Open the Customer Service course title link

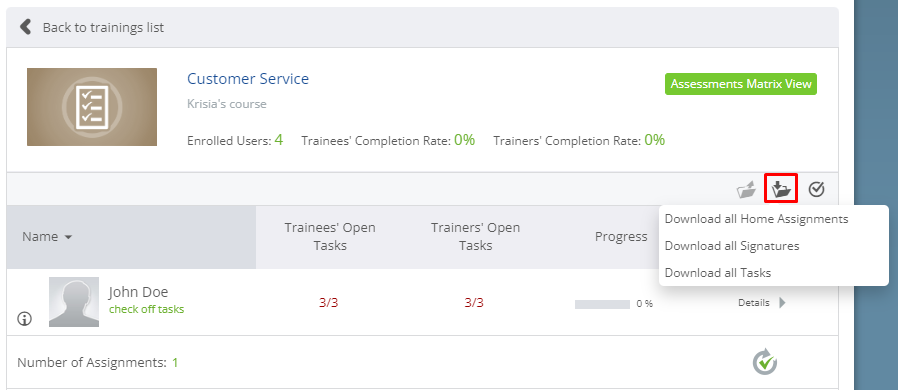click(248, 78)
